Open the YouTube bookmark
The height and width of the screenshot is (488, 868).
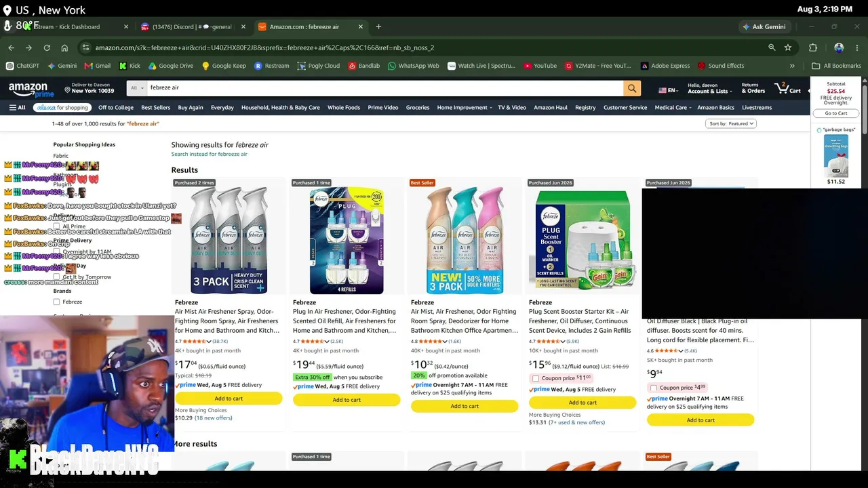click(540, 66)
